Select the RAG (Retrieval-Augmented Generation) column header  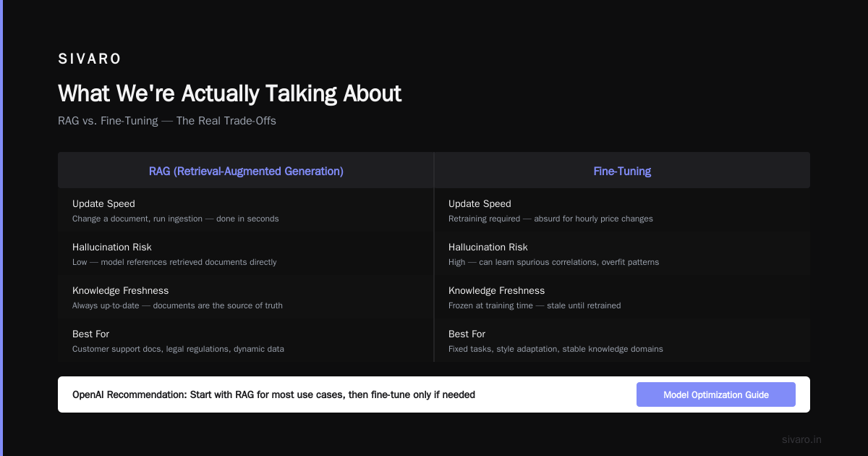(x=246, y=171)
